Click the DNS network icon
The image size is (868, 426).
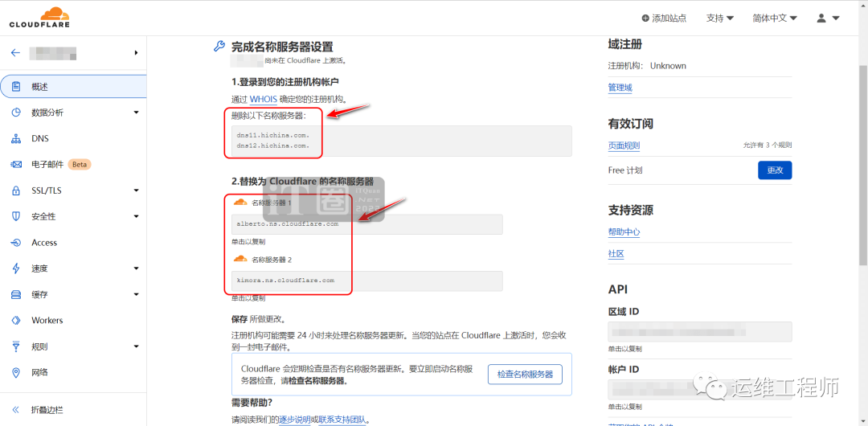16,138
